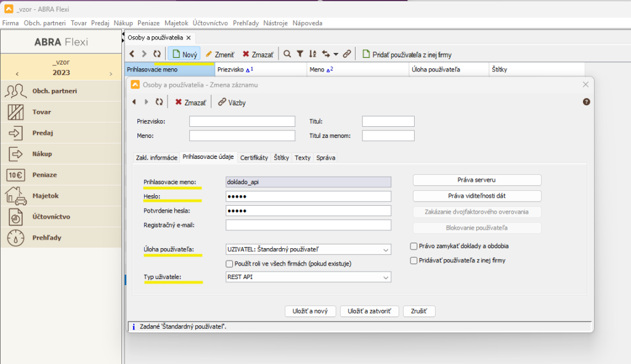
Task: Go to previous record in dialog
Action: coord(134,102)
